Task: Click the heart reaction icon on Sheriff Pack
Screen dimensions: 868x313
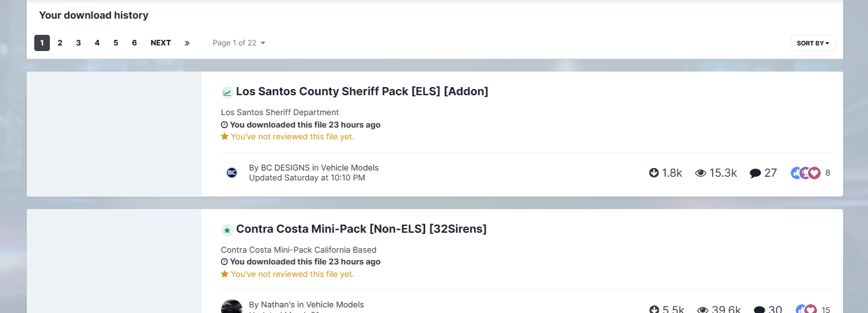Action: tap(814, 173)
